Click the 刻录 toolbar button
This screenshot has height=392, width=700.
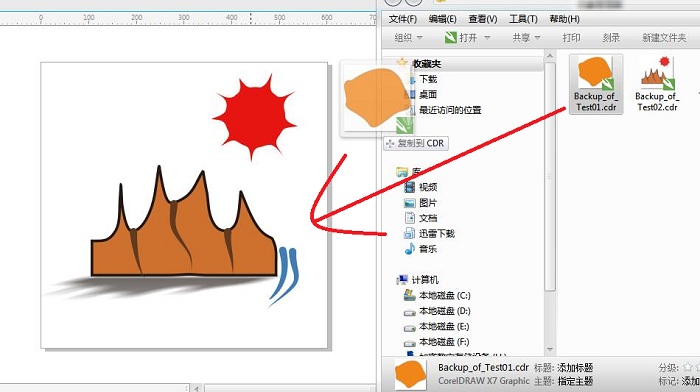click(x=611, y=38)
